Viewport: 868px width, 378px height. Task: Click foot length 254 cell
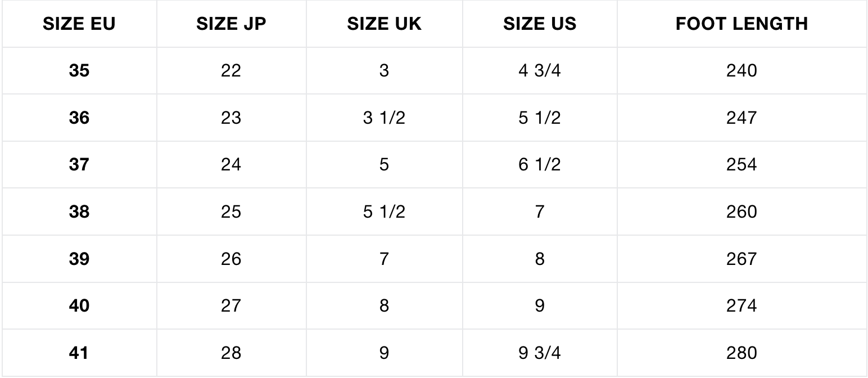[742, 165]
